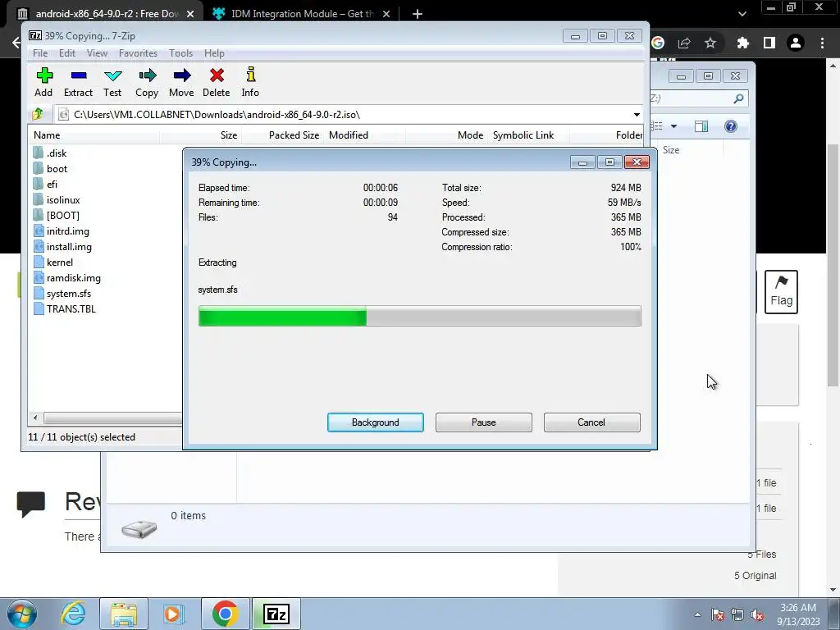Pause the copying operation
The height and width of the screenshot is (630, 840).
point(484,422)
